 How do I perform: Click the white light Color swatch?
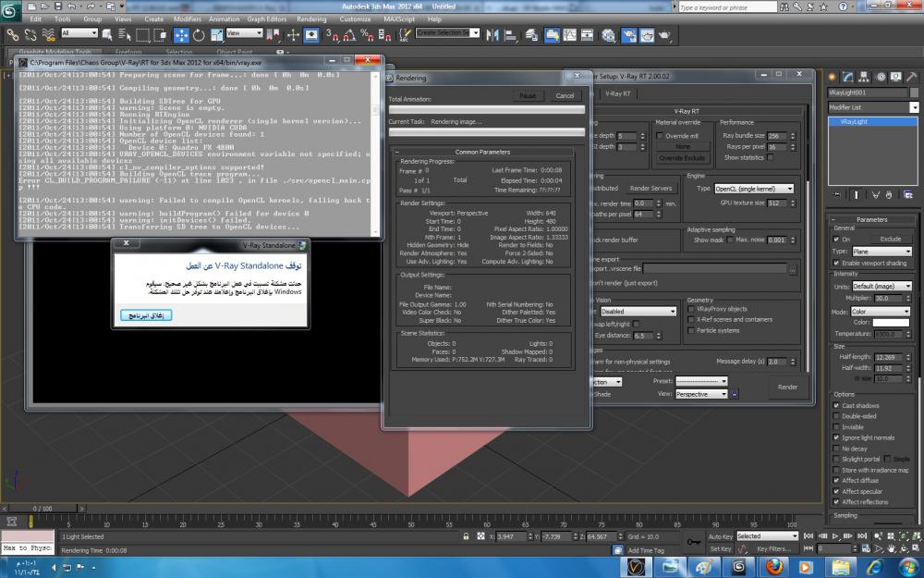point(891,323)
